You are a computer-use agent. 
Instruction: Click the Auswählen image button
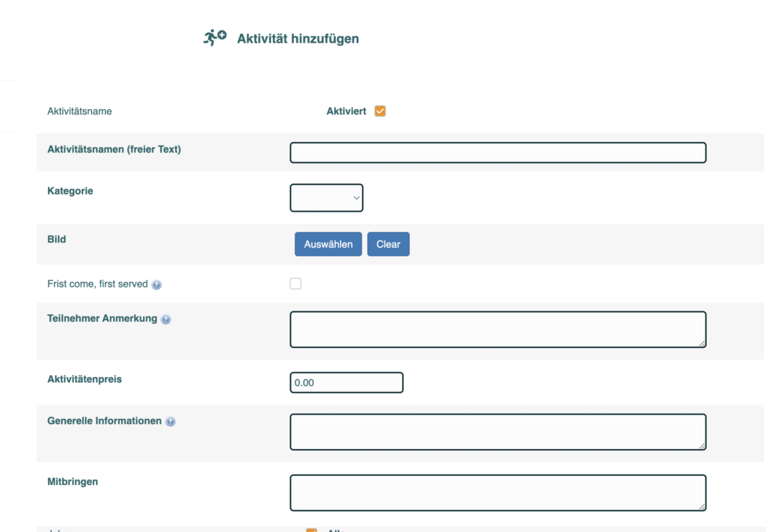pyautogui.click(x=328, y=244)
